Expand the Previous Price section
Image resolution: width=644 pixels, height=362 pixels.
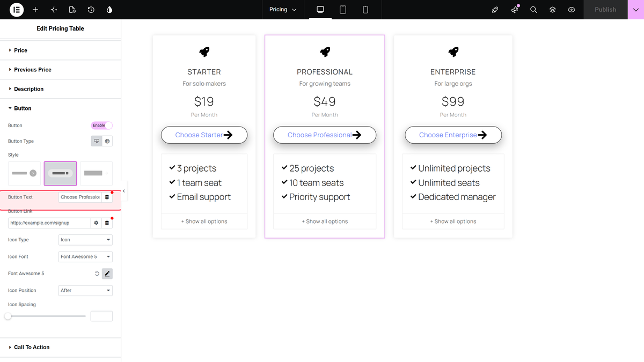pos(61,70)
